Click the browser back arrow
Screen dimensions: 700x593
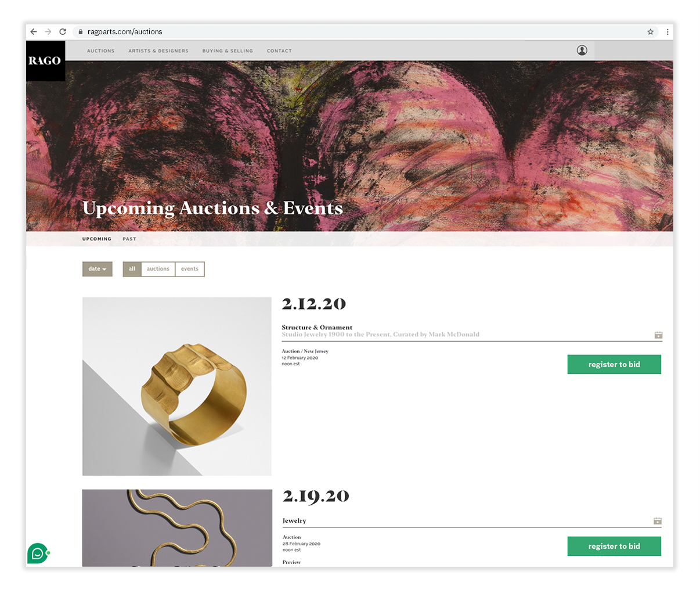(x=34, y=32)
